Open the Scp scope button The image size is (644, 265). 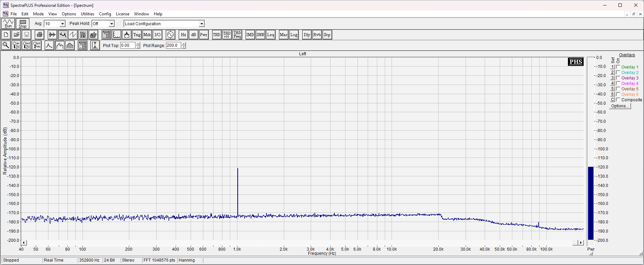click(327, 35)
